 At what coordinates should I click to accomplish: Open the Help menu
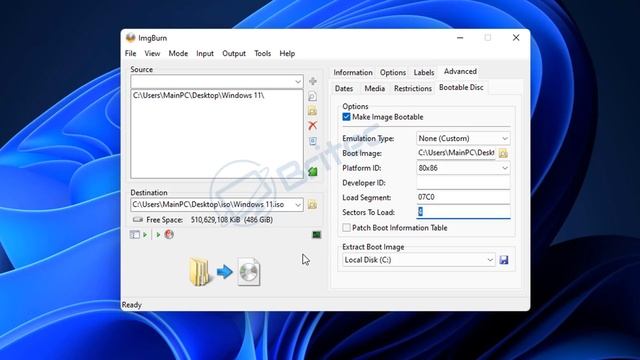287,53
